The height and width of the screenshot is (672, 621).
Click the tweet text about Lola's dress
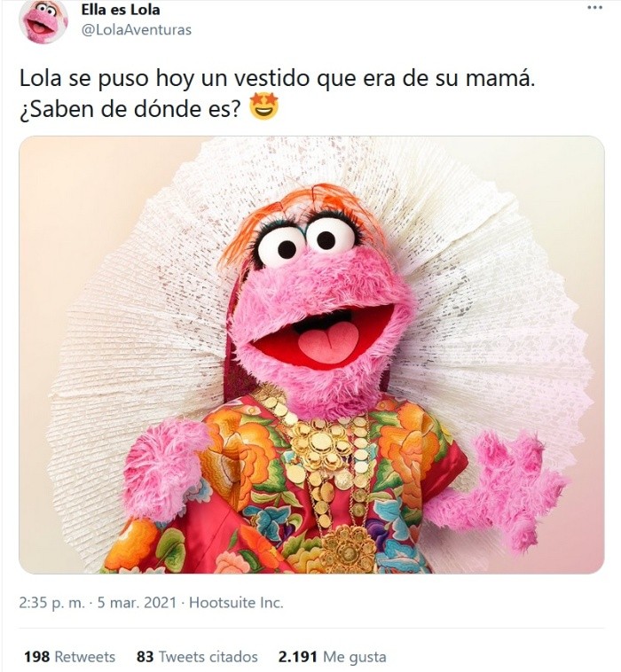pos(277,94)
